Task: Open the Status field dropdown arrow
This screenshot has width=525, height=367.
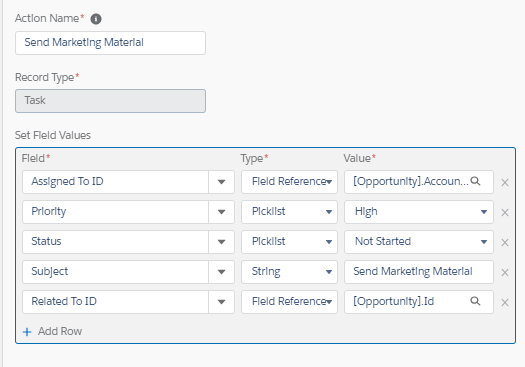Action: tap(221, 242)
